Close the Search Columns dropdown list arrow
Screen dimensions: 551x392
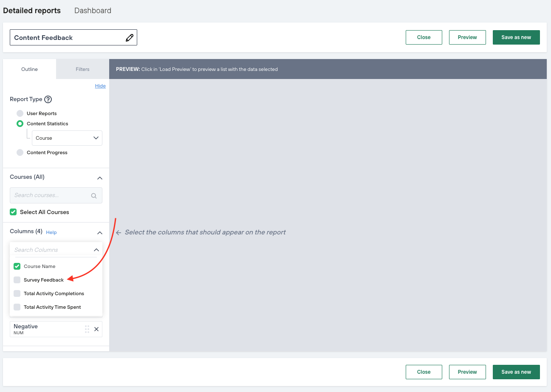click(96, 250)
